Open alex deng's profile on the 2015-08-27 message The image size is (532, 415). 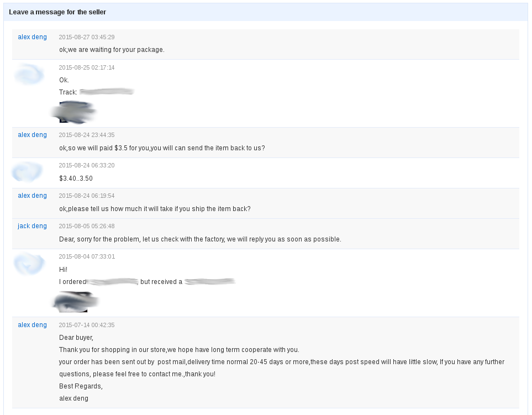(32, 37)
